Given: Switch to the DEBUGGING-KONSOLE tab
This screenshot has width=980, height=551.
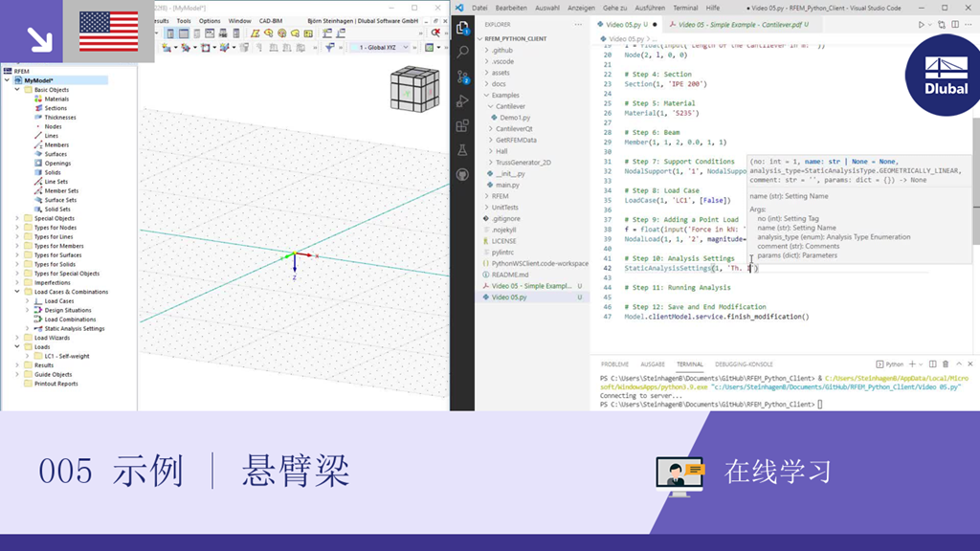Looking at the screenshot, I should 744,364.
